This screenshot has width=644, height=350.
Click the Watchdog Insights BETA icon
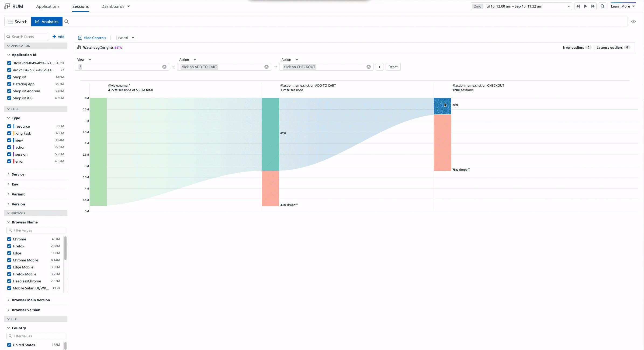click(79, 47)
